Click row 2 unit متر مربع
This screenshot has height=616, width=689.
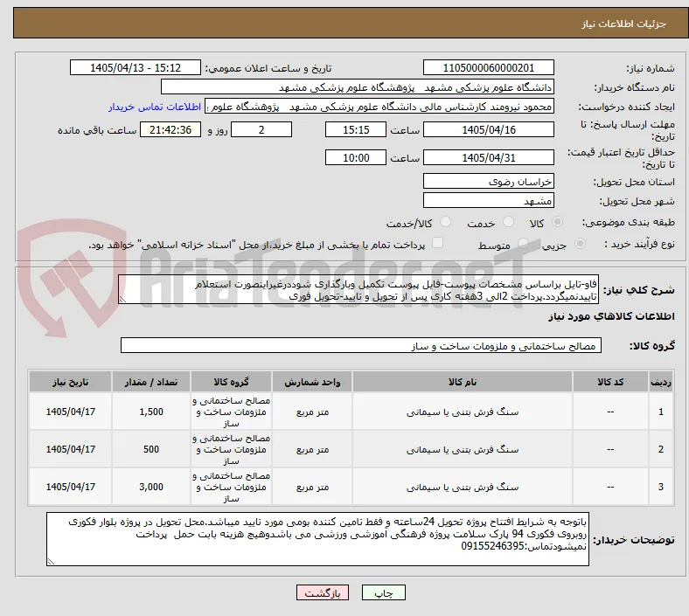point(312,449)
